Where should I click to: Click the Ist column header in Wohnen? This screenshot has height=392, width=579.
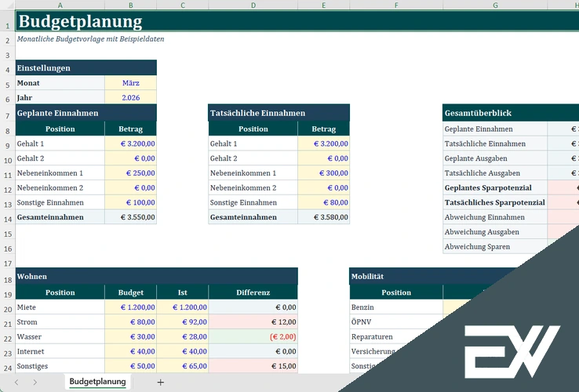tap(183, 292)
